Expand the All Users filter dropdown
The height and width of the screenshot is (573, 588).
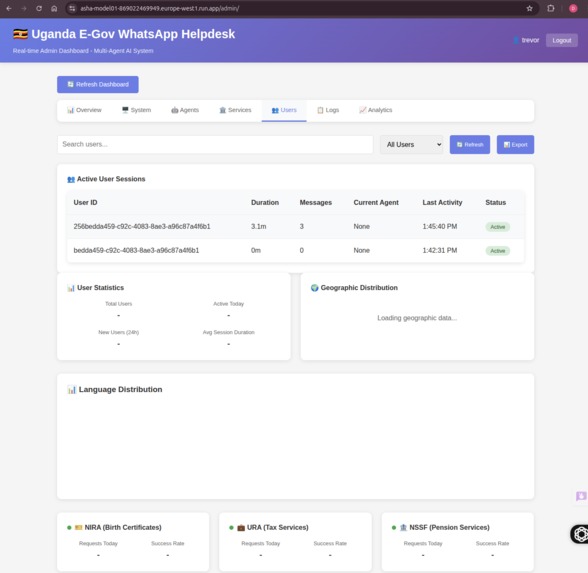411,144
